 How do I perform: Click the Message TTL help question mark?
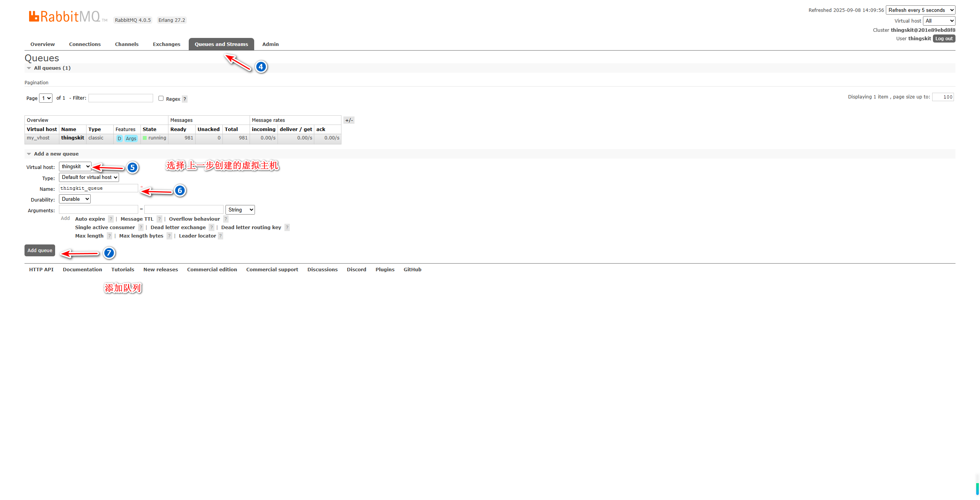coord(159,219)
